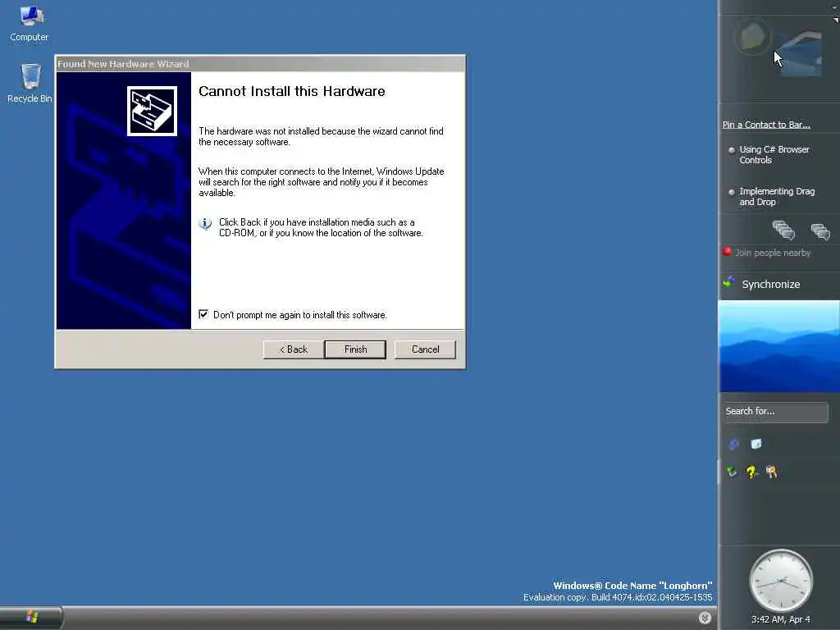The height and width of the screenshot is (630, 840).
Task: Click Cannot Install this Hardware heading
Action: pos(292,91)
